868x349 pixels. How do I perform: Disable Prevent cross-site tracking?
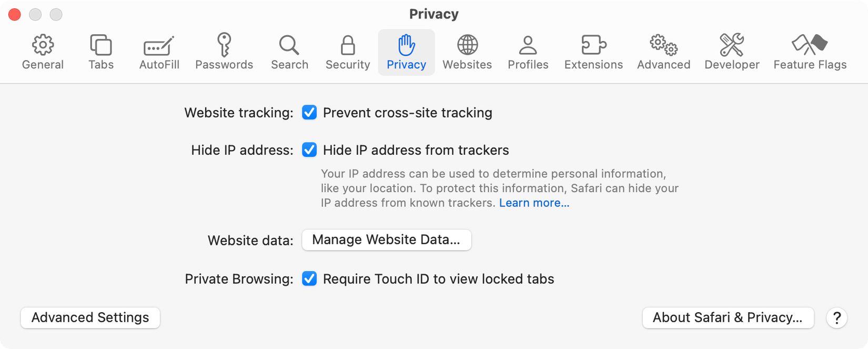pyautogui.click(x=309, y=112)
